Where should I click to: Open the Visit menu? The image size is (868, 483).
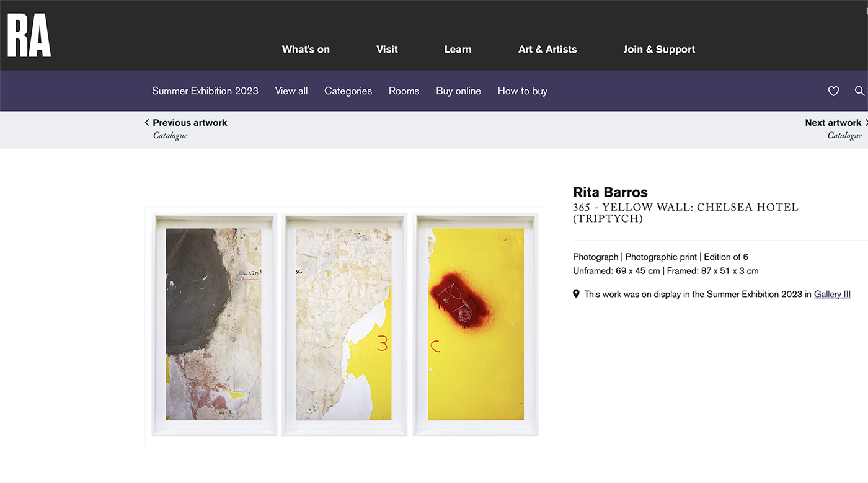click(387, 50)
